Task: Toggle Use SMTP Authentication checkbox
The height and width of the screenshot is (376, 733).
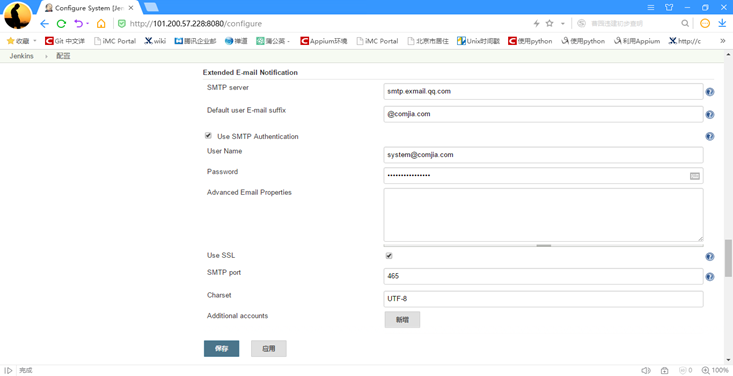Action: (208, 136)
